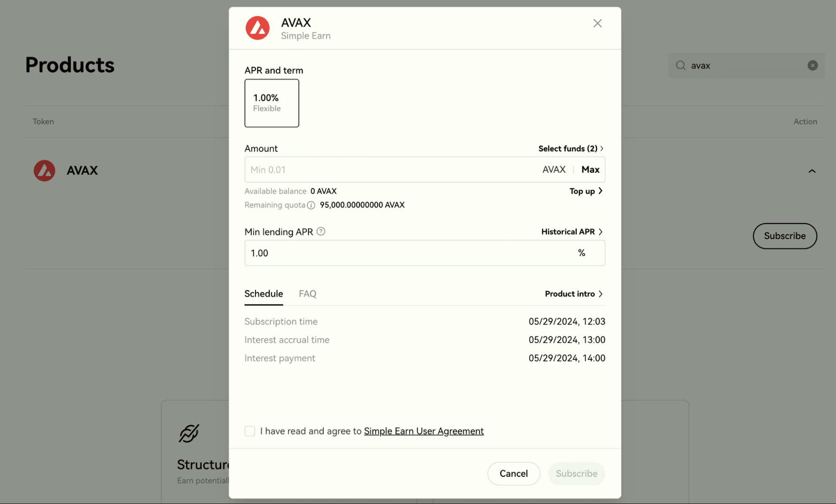
Task: Click the avax search input
Action: point(747,65)
